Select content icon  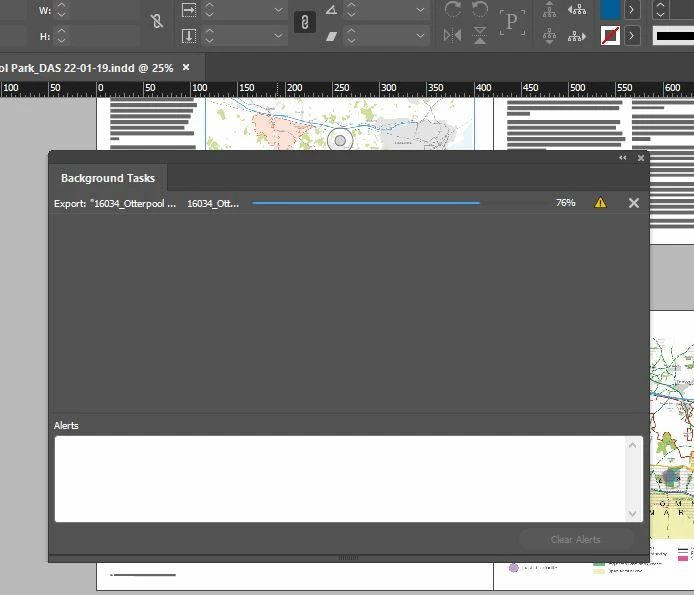(x=549, y=35)
